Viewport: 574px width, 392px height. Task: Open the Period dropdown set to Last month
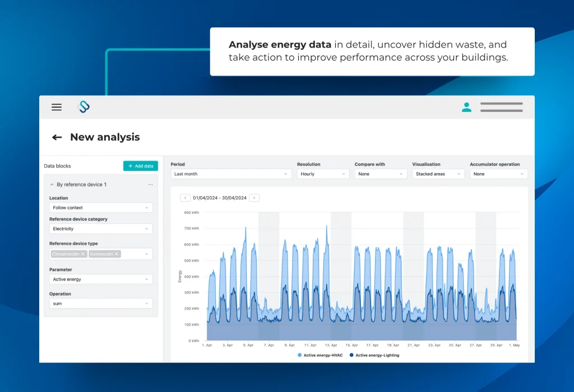[231, 174]
